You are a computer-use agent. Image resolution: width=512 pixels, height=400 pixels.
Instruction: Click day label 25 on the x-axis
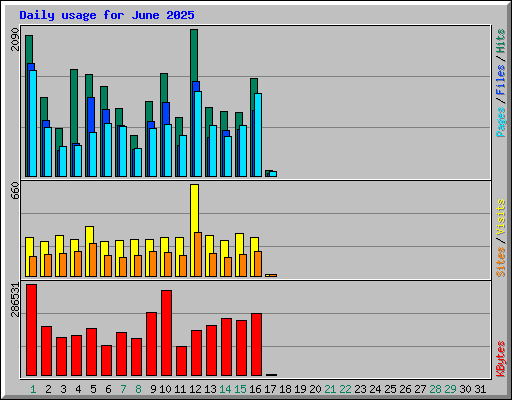click(390, 389)
